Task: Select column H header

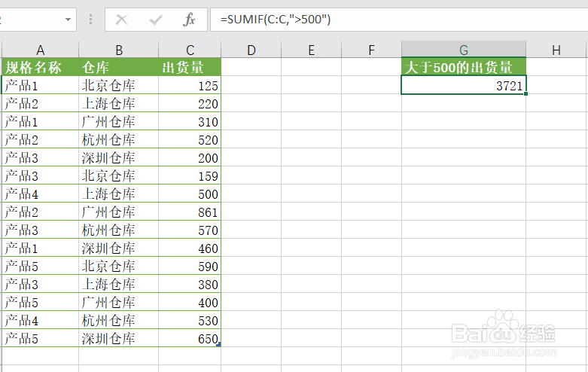Action: tap(556, 50)
